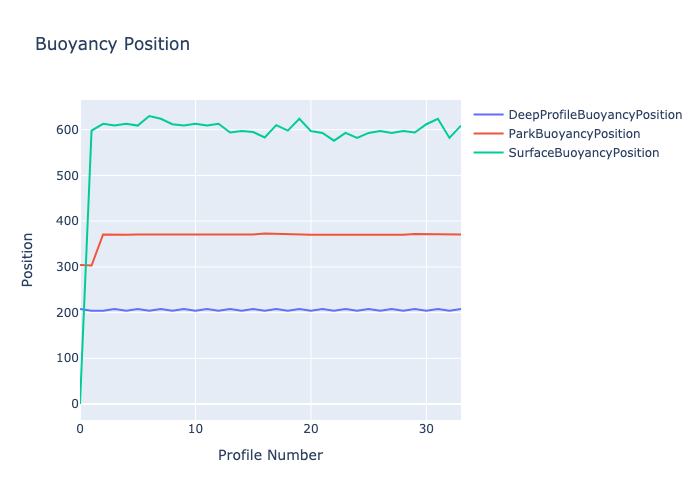The height and width of the screenshot is (500, 700).
Task: Click the 10 tick on the x-axis
Action: point(195,429)
